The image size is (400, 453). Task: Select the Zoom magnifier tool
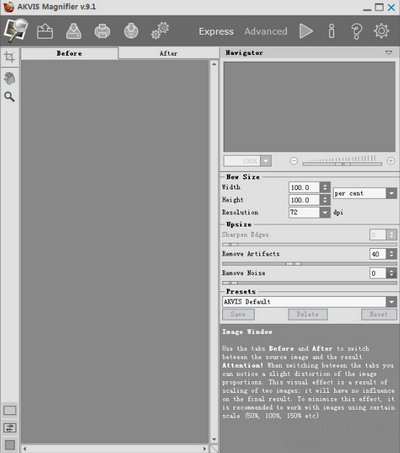pyautogui.click(x=9, y=97)
